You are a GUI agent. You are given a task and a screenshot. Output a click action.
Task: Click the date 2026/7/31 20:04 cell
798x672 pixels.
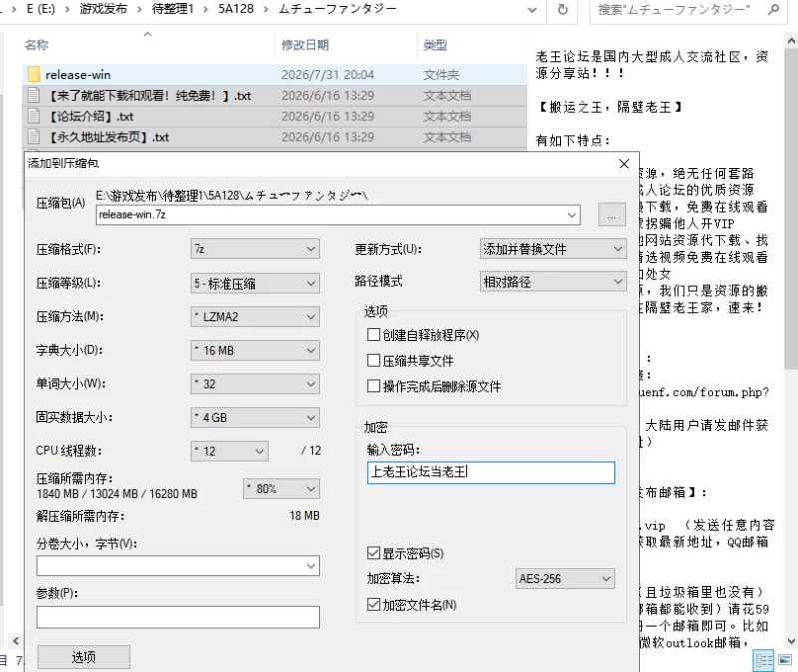point(328,74)
